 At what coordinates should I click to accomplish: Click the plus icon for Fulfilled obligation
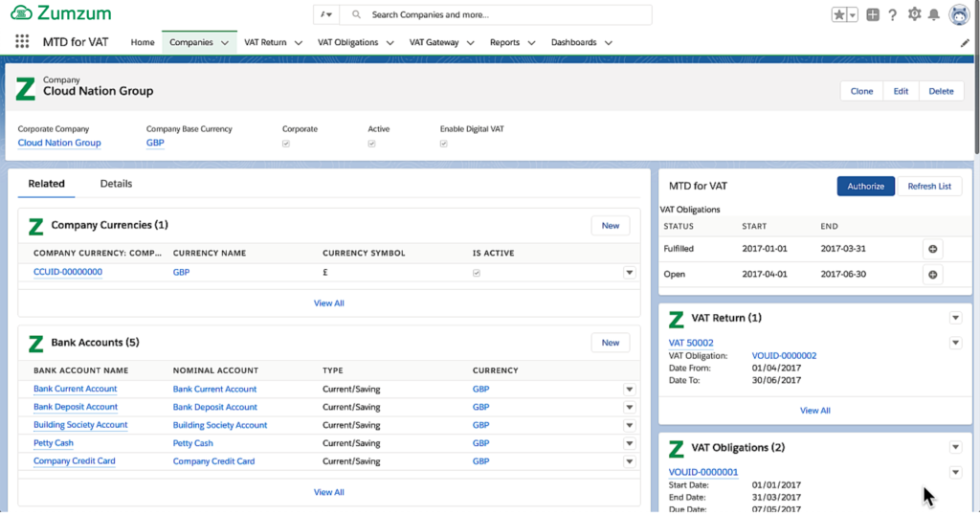tap(932, 249)
